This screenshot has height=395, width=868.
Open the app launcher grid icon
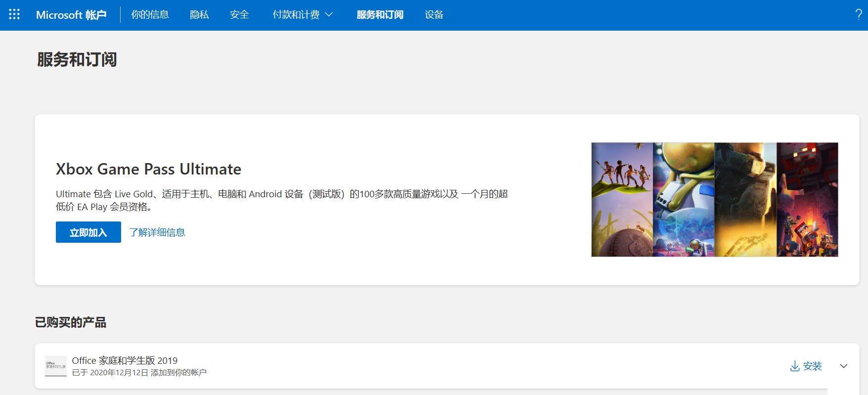tap(14, 15)
